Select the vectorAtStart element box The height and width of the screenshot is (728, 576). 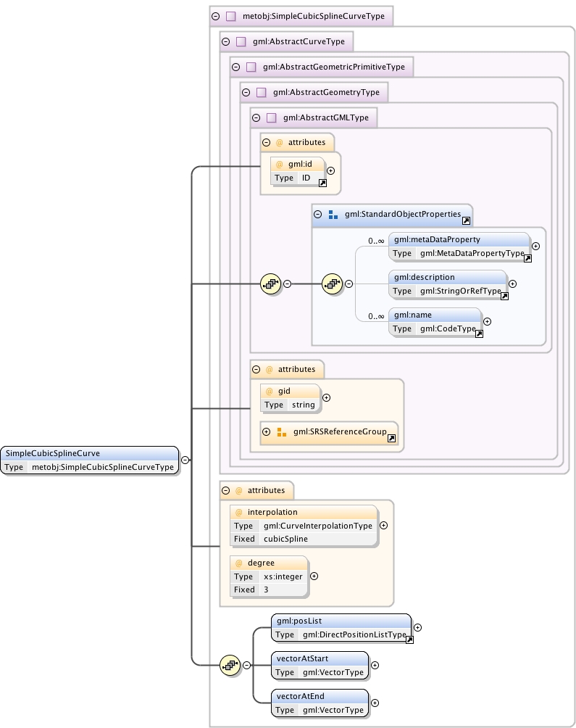coord(320,666)
